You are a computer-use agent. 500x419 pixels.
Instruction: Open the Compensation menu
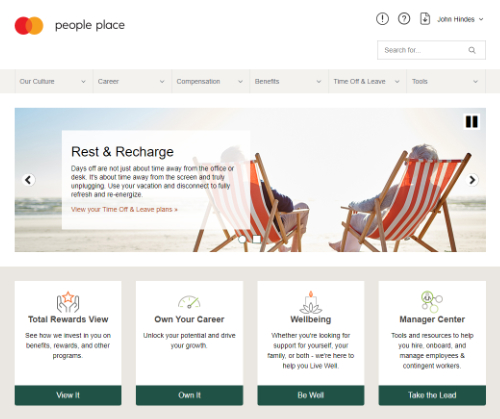point(210,81)
